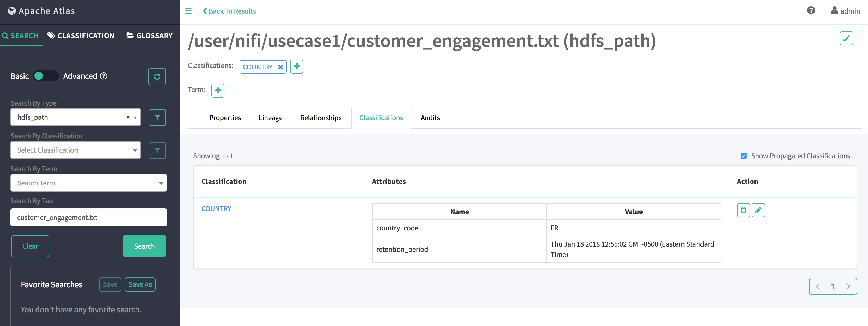Click the entity edit pencil icon beside title
The height and width of the screenshot is (326, 868).
point(846,38)
